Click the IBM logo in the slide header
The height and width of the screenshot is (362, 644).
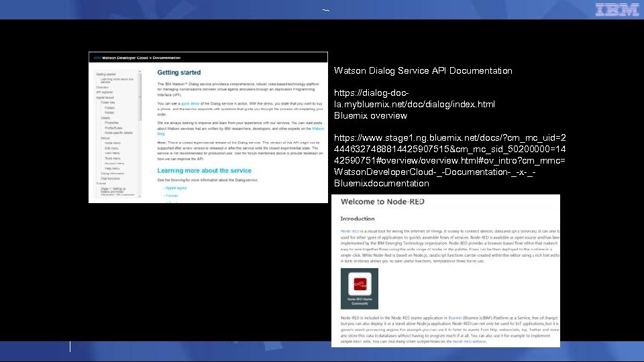point(617,9)
